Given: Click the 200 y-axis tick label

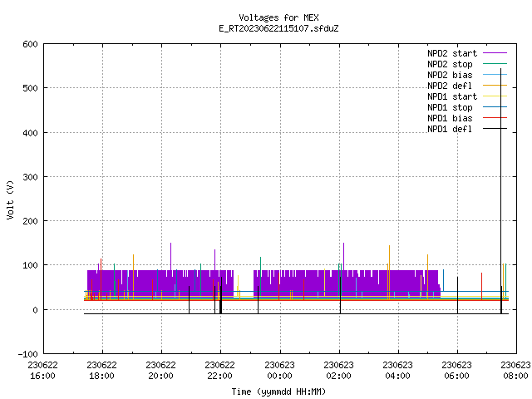Looking at the screenshot, I should coord(30,221).
